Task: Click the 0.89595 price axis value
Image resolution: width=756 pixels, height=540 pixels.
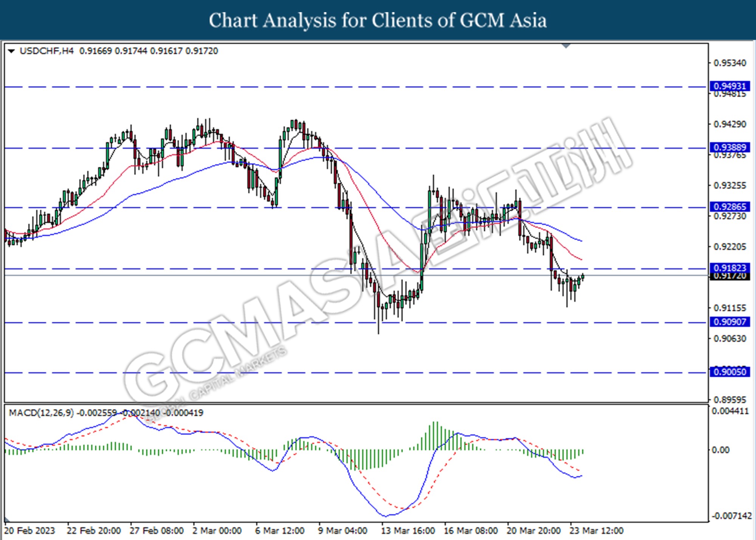Action: coord(730,400)
